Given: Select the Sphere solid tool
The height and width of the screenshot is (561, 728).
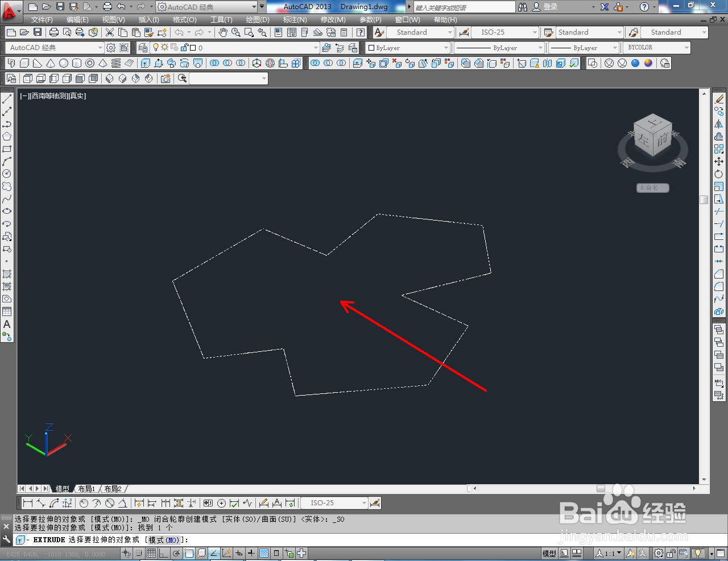Looking at the screenshot, I should [64, 63].
